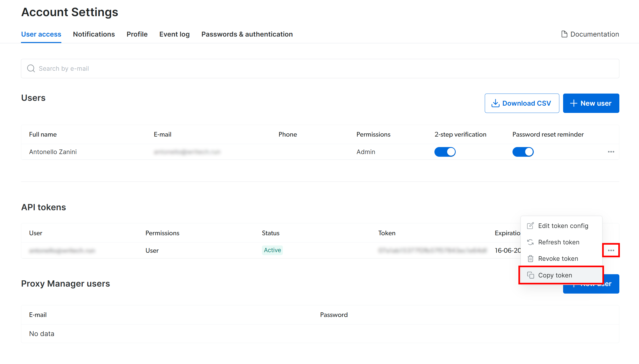Open the options menu for Antonello Zanini's row
Screen dimensions: 639x364
[611, 152]
